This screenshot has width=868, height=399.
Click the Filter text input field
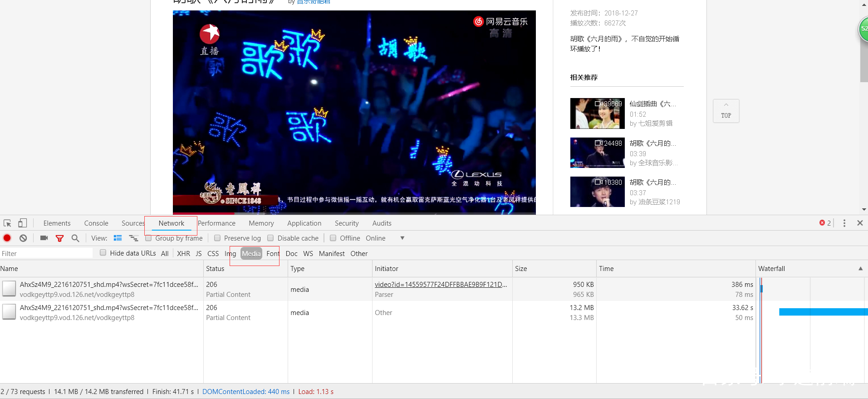pyautogui.click(x=46, y=254)
